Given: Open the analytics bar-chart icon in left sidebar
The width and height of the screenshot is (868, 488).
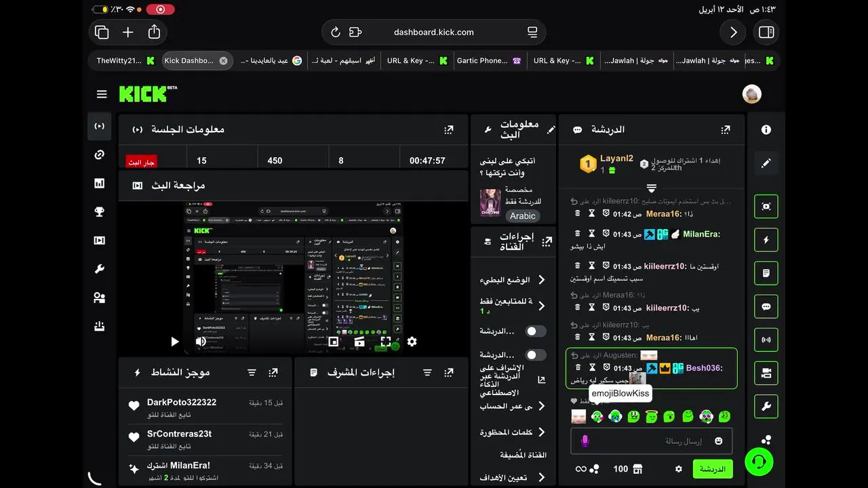Looking at the screenshot, I should click(100, 183).
